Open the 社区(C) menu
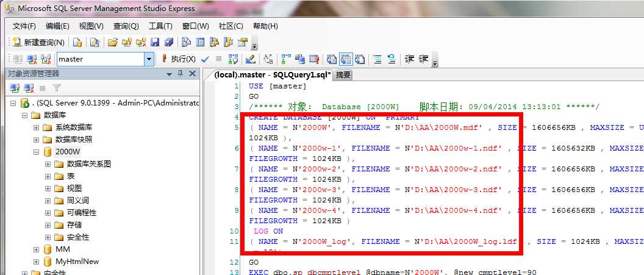The width and height of the screenshot is (644, 275). pos(231,26)
